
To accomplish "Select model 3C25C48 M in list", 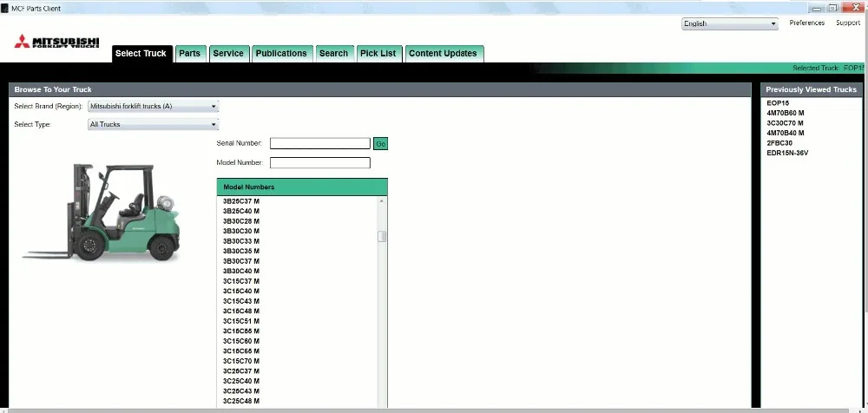I will (x=241, y=400).
